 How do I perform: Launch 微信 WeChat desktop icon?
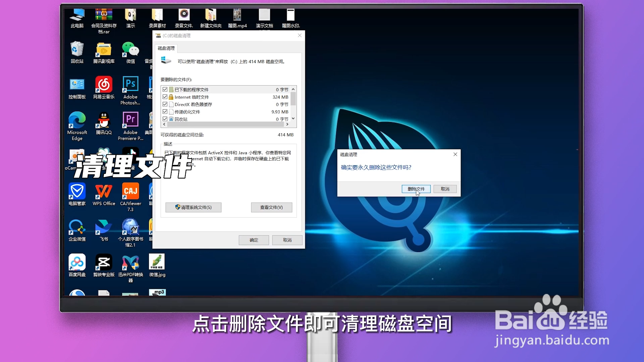point(130,53)
